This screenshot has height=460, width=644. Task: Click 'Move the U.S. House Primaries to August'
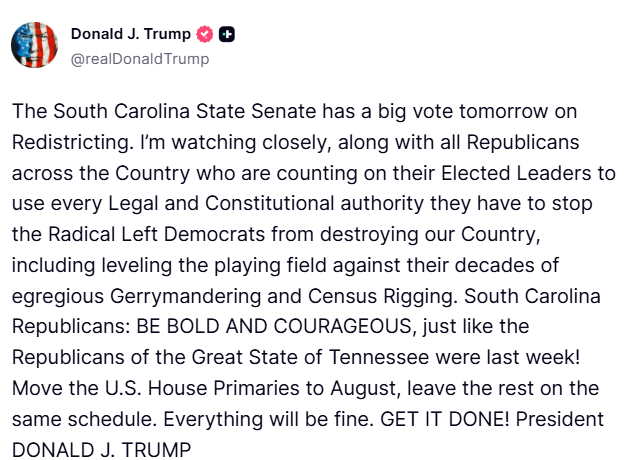[206, 389]
